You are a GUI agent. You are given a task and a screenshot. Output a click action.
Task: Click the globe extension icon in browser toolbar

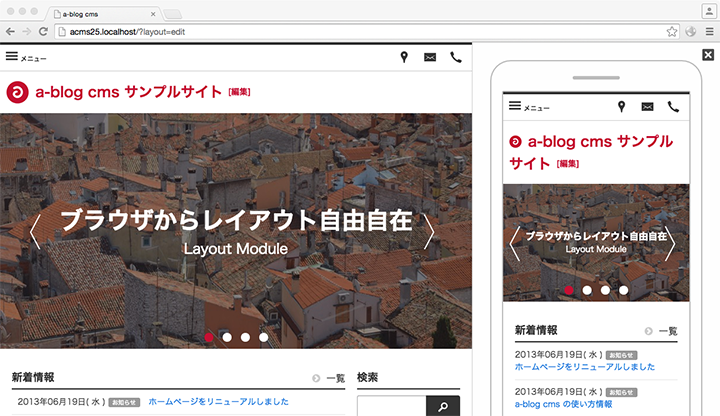pyautogui.click(x=691, y=32)
